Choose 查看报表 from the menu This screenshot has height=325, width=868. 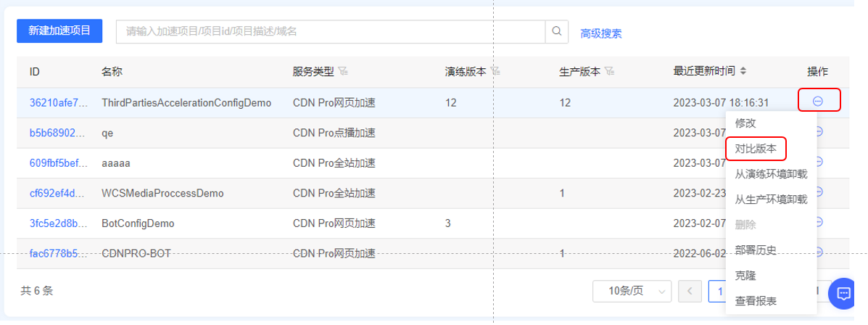tap(756, 301)
